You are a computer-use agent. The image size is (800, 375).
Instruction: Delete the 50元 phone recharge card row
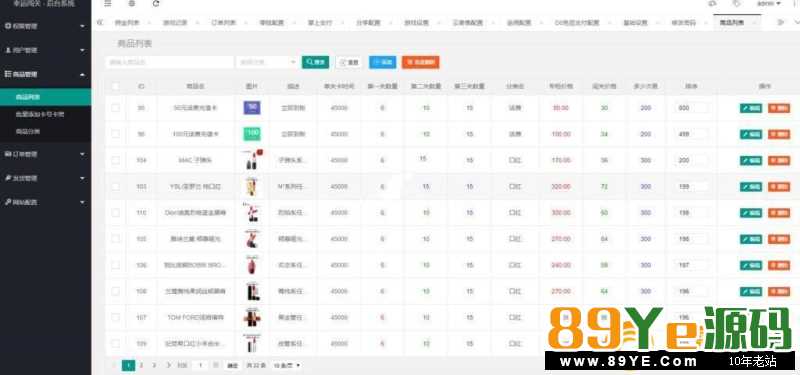779,108
